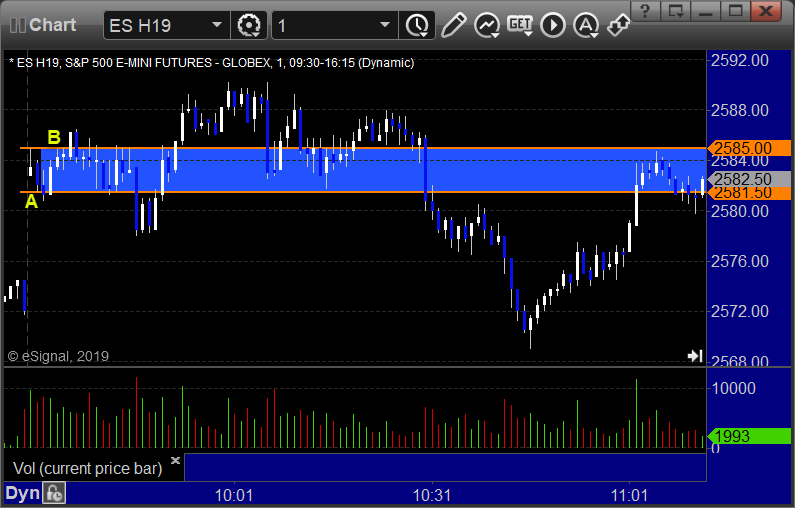
Task: Expand the interval 1 dropdown
Action: pos(385,25)
